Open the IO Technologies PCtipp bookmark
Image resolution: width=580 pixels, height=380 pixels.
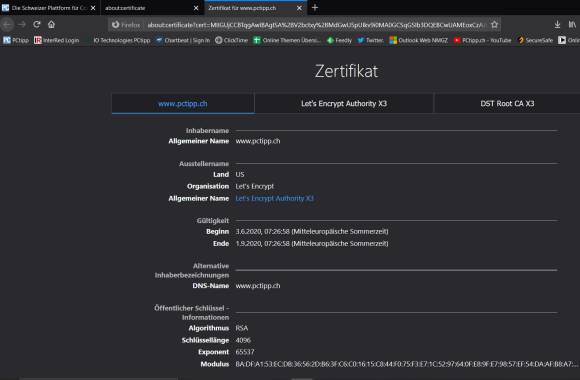(x=122, y=40)
